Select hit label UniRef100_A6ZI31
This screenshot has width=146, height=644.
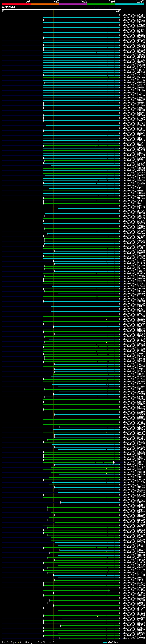click(133, 319)
